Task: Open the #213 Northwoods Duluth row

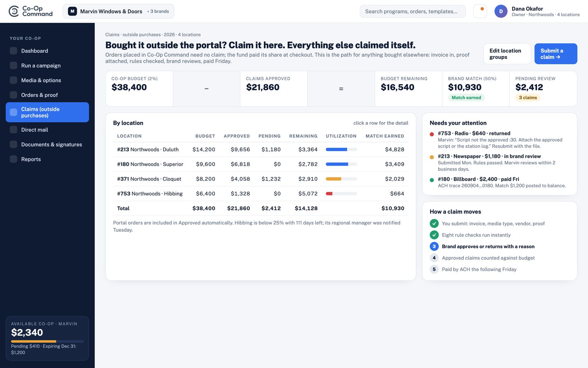Action: (261, 150)
